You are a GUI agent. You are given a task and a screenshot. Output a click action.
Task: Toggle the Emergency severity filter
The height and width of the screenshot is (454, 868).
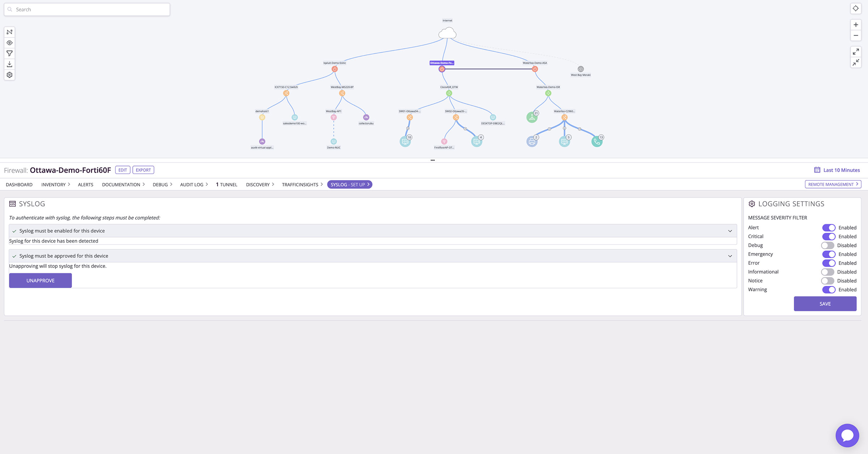827,254
